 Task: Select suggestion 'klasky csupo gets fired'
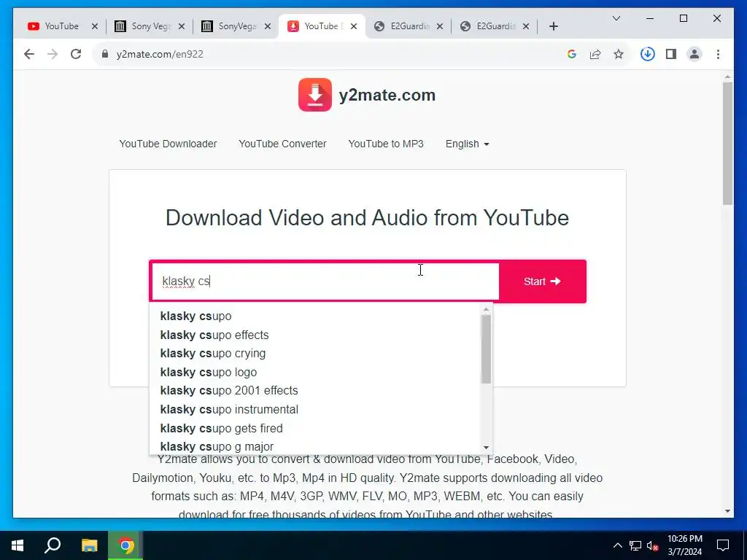pyautogui.click(x=315, y=429)
